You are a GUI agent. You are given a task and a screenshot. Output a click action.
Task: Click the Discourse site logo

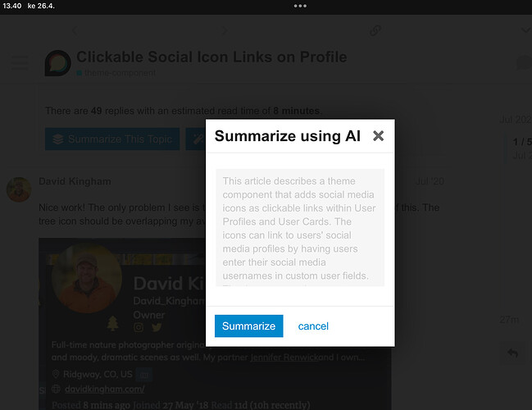pyautogui.click(x=57, y=63)
